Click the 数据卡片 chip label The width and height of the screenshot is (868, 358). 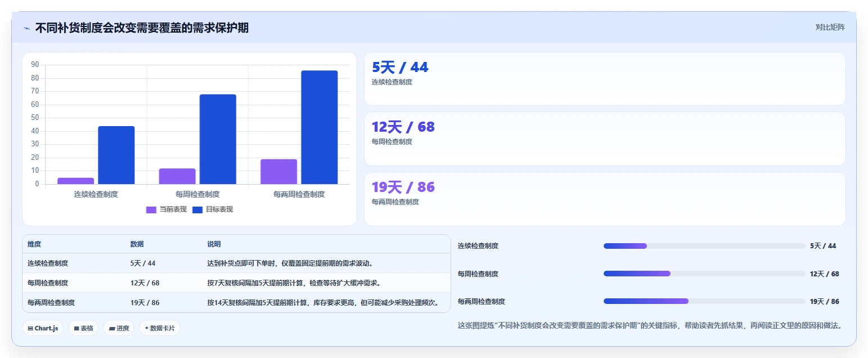[163, 328]
